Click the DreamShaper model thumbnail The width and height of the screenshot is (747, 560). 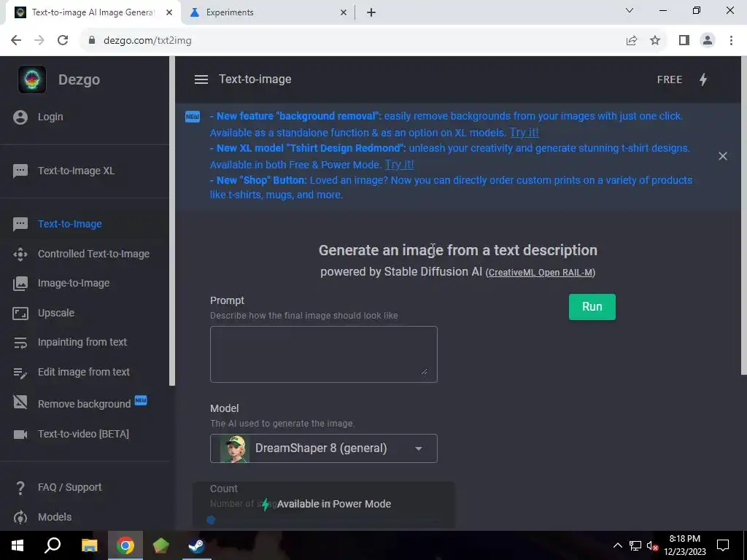pyautogui.click(x=234, y=448)
